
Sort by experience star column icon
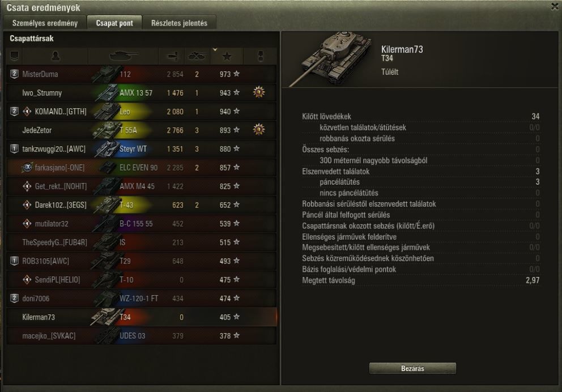227,56
